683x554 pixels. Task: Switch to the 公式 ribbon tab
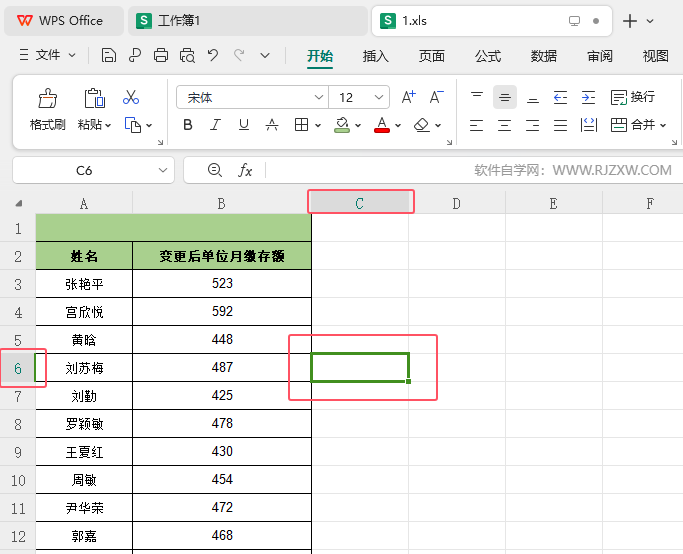(x=488, y=56)
